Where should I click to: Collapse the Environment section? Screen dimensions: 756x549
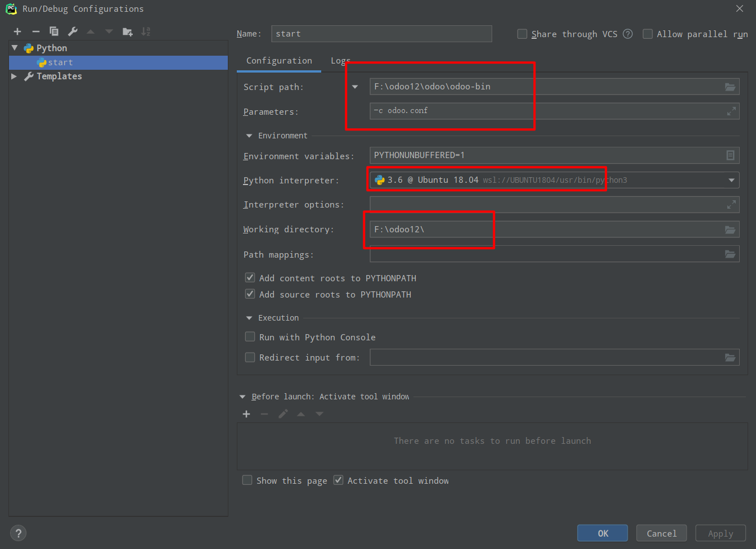[249, 136]
